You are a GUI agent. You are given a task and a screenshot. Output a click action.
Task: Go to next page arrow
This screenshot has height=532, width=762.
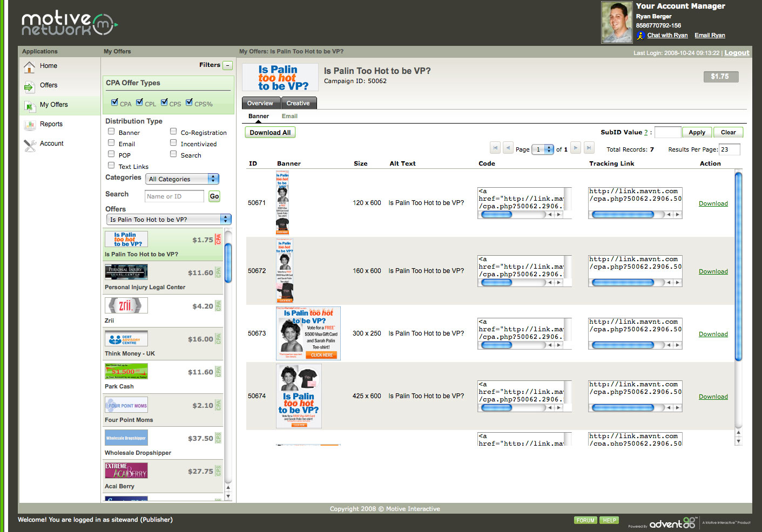[x=576, y=148]
